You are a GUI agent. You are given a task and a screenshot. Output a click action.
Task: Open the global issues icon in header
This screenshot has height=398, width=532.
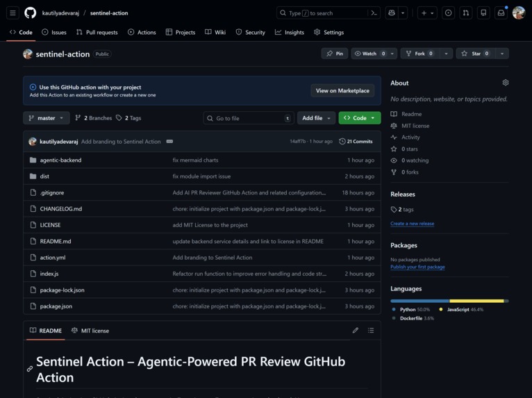point(448,13)
